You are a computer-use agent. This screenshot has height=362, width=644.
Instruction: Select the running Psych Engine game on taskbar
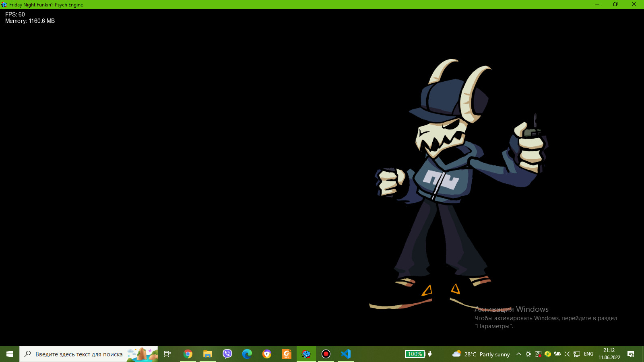pyautogui.click(x=306, y=354)
